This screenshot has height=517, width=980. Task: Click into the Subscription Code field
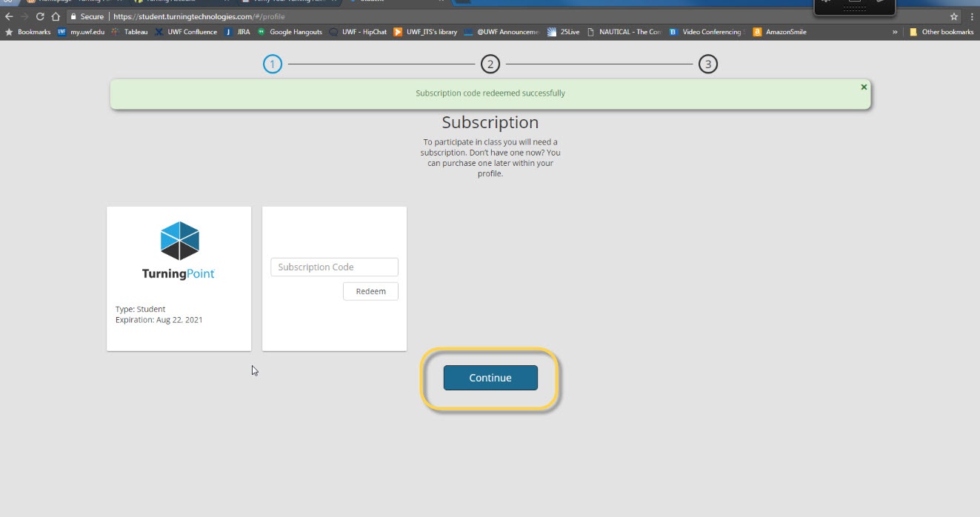[x=334, y=267]
